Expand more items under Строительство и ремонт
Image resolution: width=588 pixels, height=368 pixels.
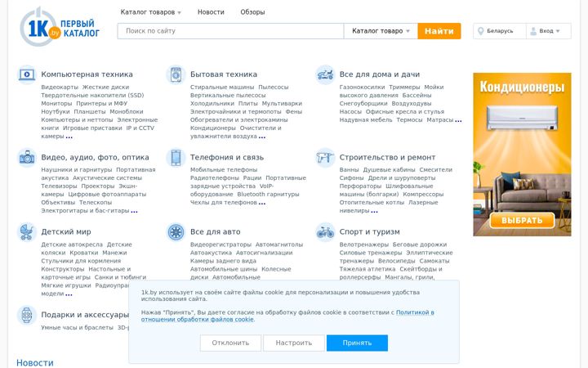tap(374, 212)
